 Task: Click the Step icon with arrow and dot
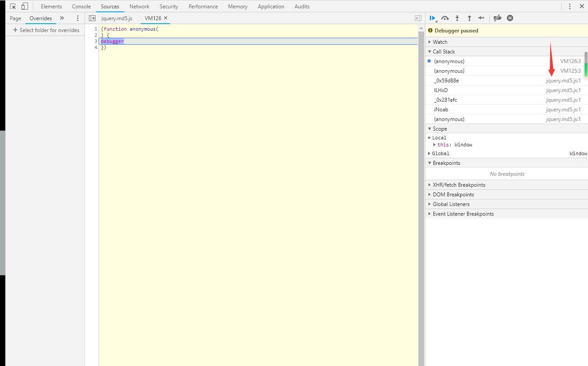click(x=482, y=18)
